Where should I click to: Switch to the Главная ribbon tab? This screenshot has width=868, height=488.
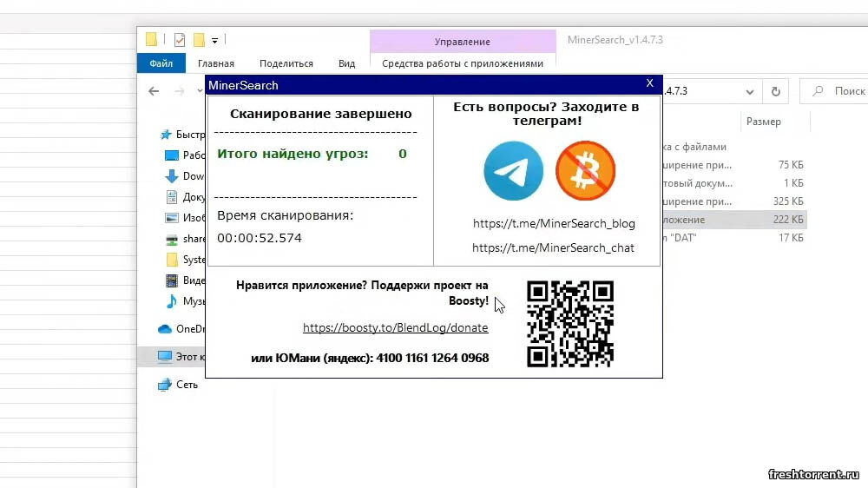pos(216,63)
